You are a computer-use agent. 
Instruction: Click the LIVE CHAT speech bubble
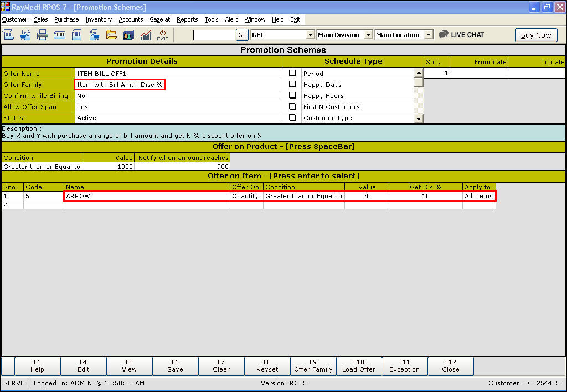click(x=461, y=34)
